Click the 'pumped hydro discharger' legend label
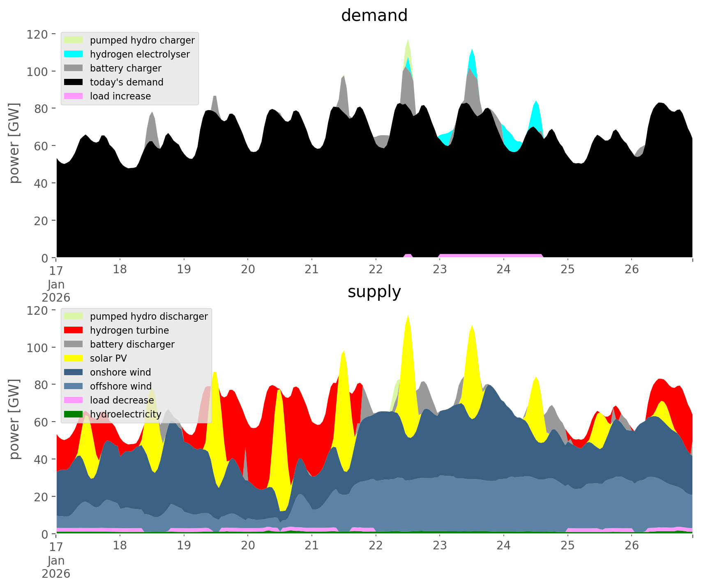701x588 pixels. [x=149, y=316]
